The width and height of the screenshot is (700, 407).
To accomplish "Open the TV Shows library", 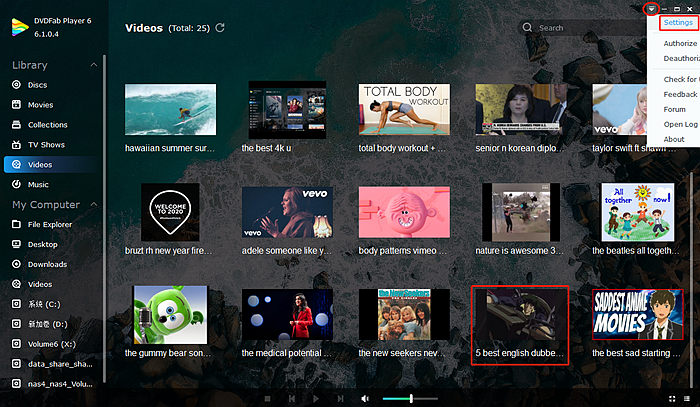I will (x=46, y=145).
